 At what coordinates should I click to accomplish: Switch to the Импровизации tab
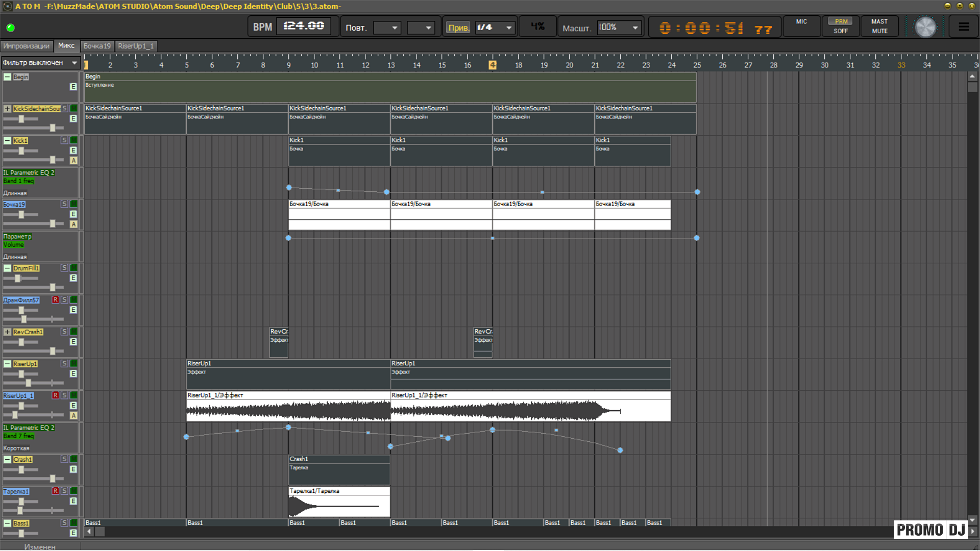coord(27,46)
